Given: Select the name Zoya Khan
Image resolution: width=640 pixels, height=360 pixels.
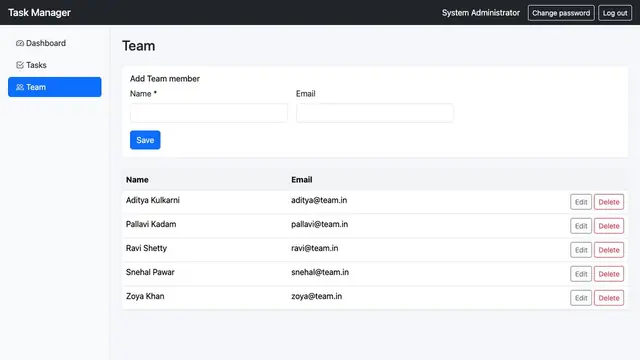Looking at the screenshot, I should (145, 296).
